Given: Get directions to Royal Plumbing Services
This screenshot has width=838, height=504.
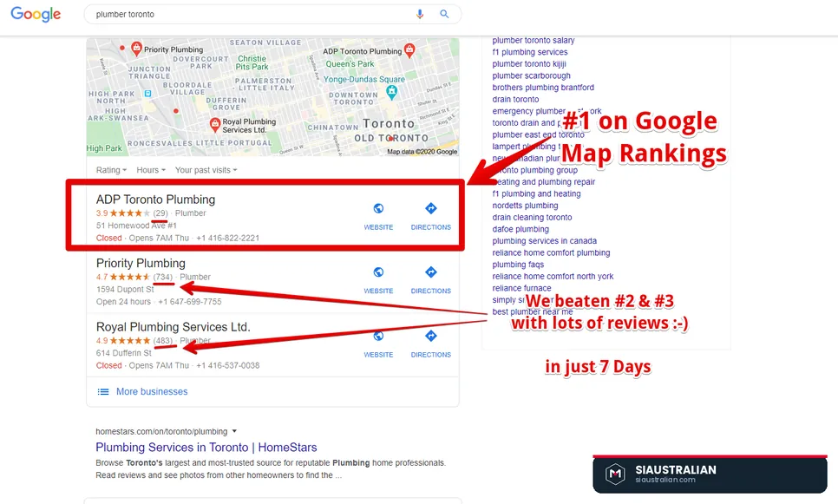Looking at the screenshot, I should point(431,336).
